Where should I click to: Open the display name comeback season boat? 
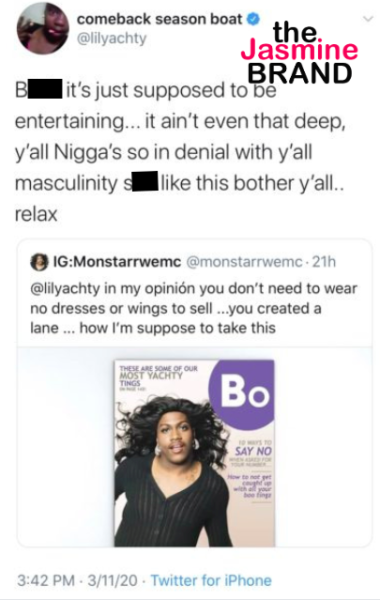pyautogui.click(x=160, y=19)
